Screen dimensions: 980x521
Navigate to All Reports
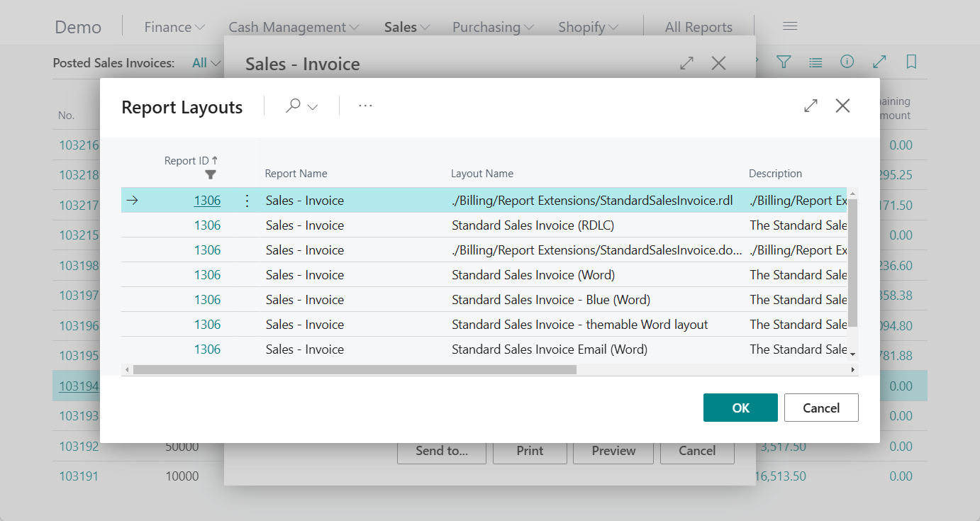[x=698, y=26]
